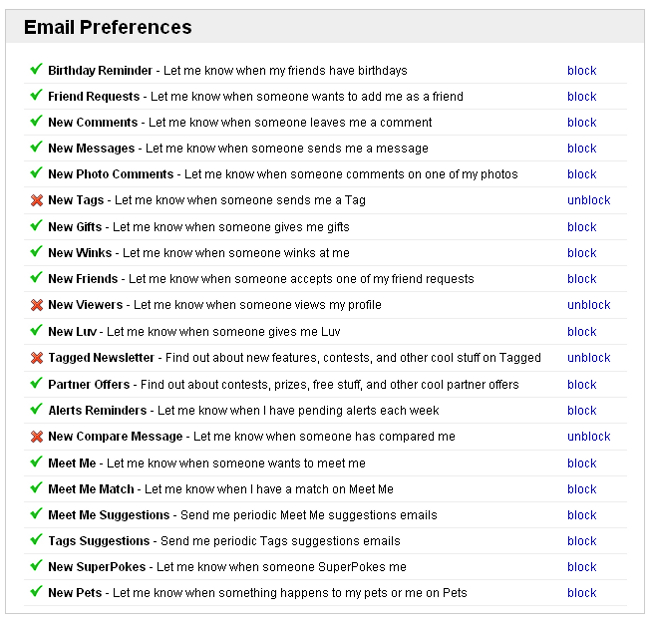650x618 pixels.
Task: Unblock New Viewers emails
Action: 589,305
